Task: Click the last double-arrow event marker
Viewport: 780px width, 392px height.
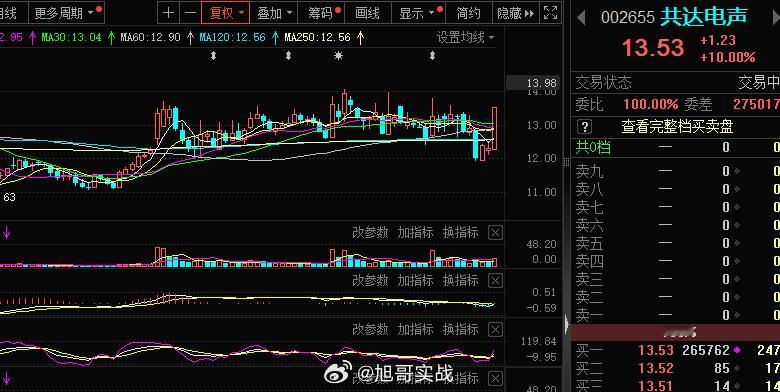Action: [x=432, y=56]
